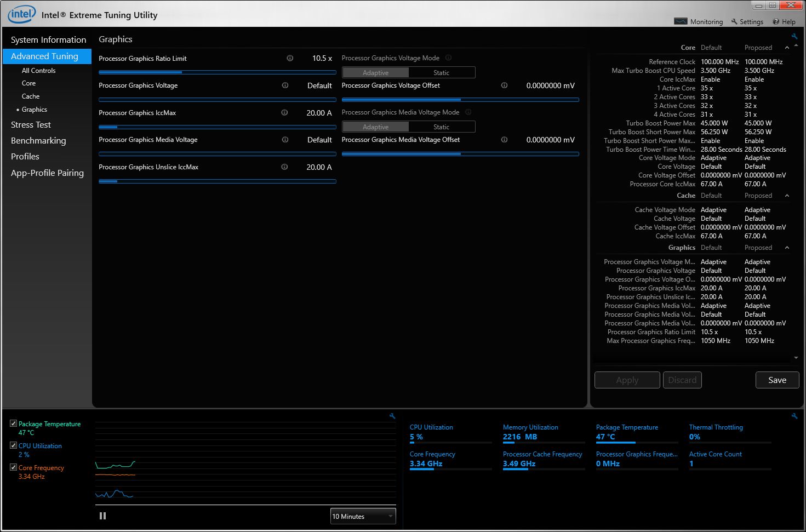The image size is (806, 532).
Task: Click the Processor Cache Frequency 3.49 GHz tile
Action: pyautogui.click(x=544, y=460)
